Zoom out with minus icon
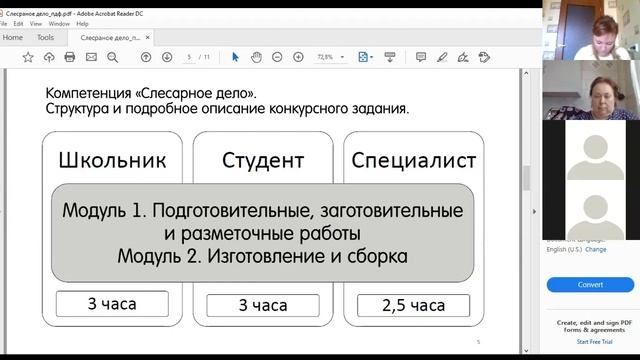Viewport: 640px width, 360px height. coord(277,57)
